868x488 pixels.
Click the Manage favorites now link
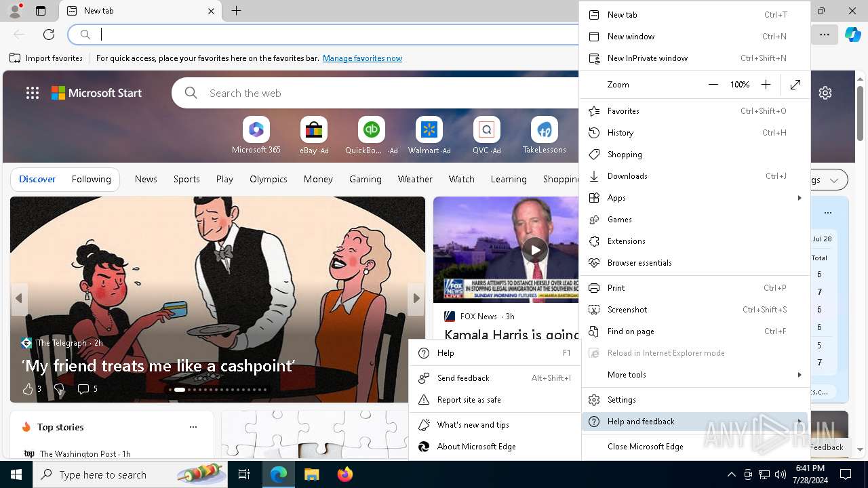coord(363,58)
